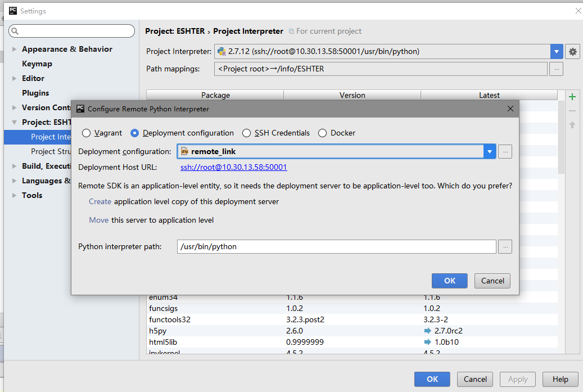Click Apply in Settings window

(x=518, y=379)
